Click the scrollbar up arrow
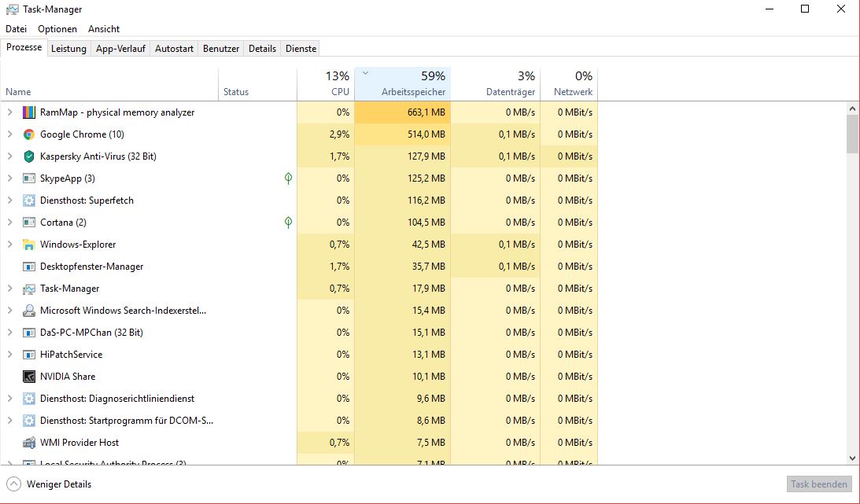 tap(852, 109)
